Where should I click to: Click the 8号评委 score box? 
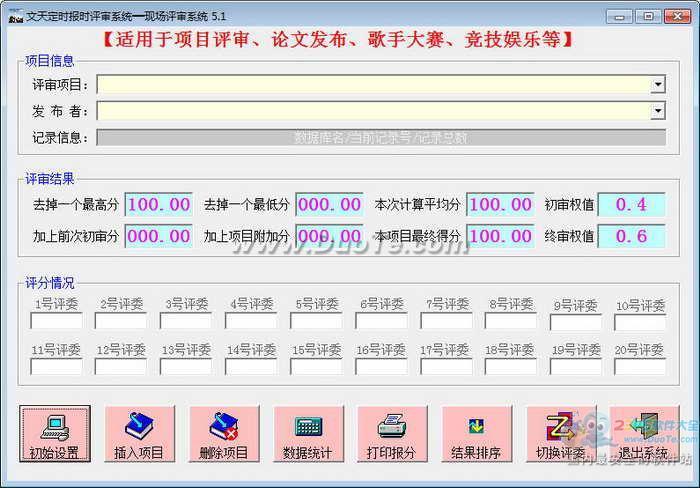511,321
